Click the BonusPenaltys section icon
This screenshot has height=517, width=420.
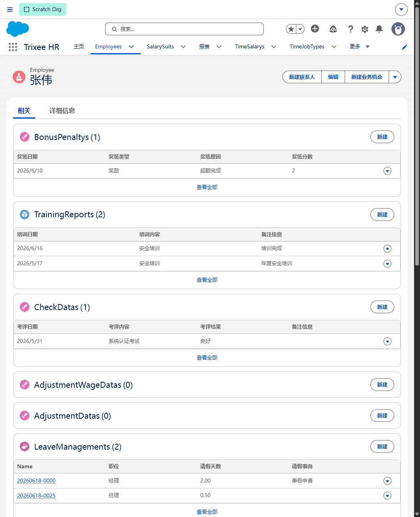click(x=25, y=137)
